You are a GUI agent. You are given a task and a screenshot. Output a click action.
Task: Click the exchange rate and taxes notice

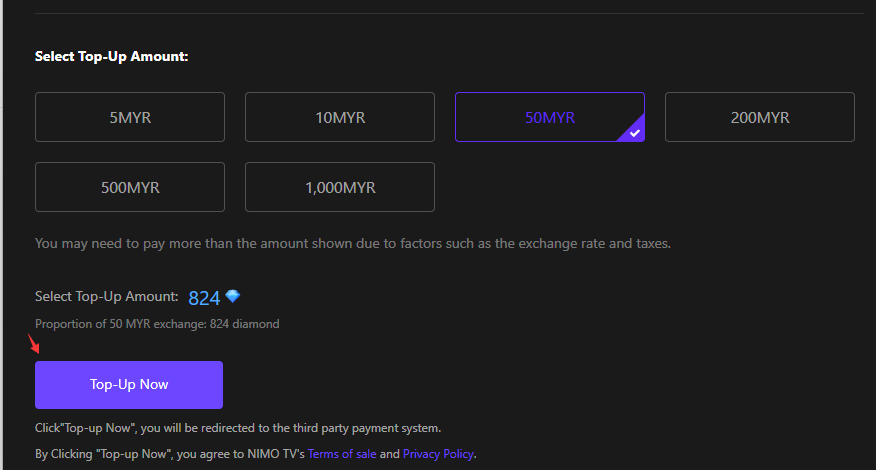[x=353, y=244]
